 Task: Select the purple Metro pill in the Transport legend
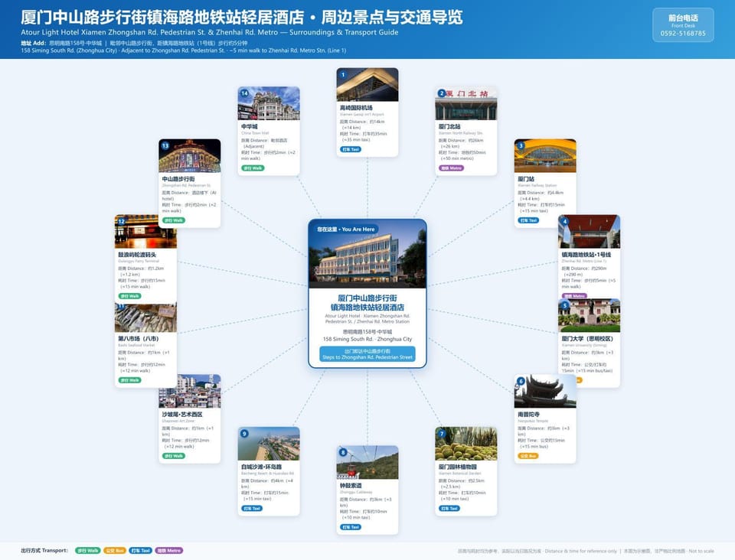pyautogui.click(x=169, y=551)
